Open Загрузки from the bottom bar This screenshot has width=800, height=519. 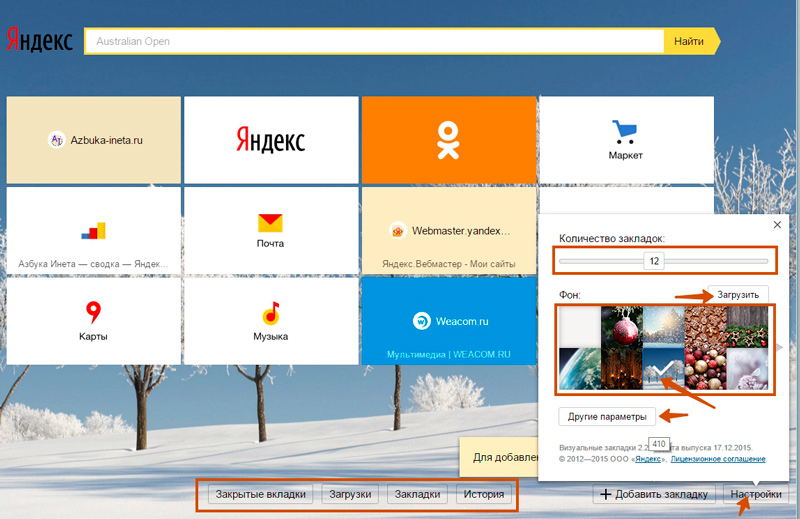click(x=350, y=494)
